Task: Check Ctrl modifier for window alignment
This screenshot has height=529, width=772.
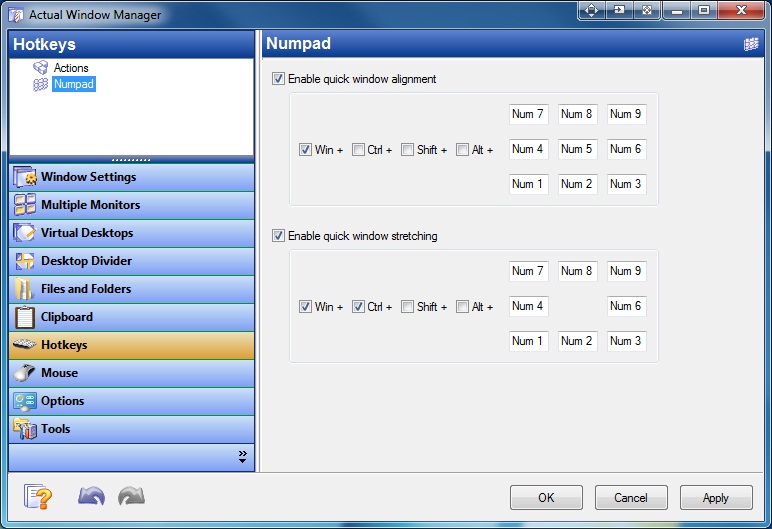Action: 358,150
